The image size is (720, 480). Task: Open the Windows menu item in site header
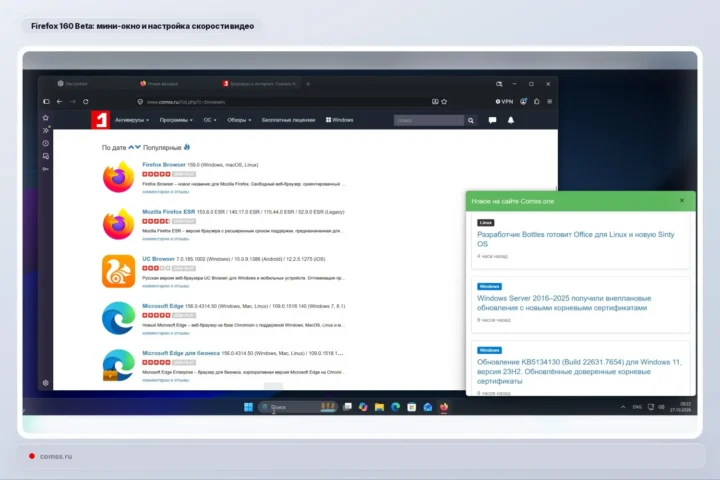pyautogui.click(x=339, y=120)
